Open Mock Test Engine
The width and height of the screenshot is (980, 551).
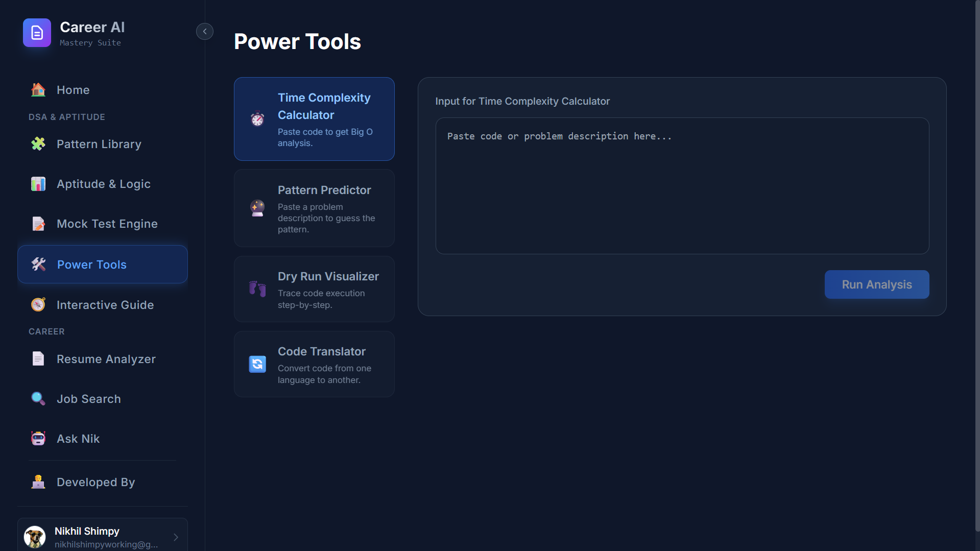[103, 224]
